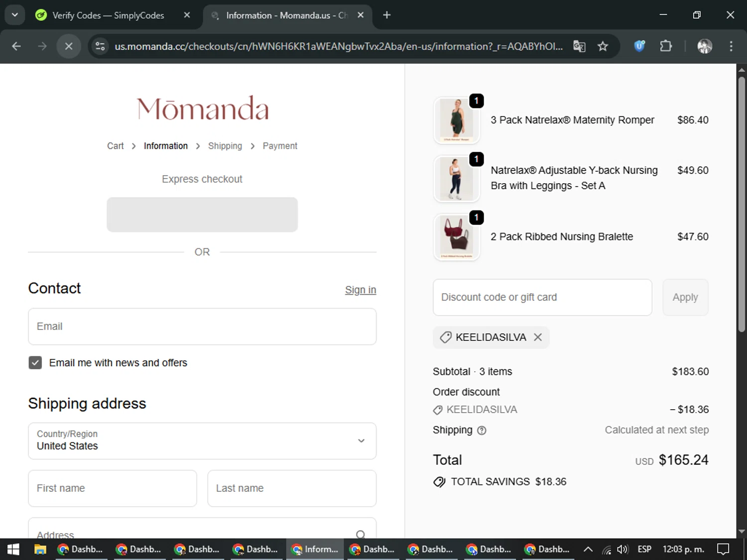Click the 3 Pack Natrelax Maternity Romper name

[x=572, y=120]
